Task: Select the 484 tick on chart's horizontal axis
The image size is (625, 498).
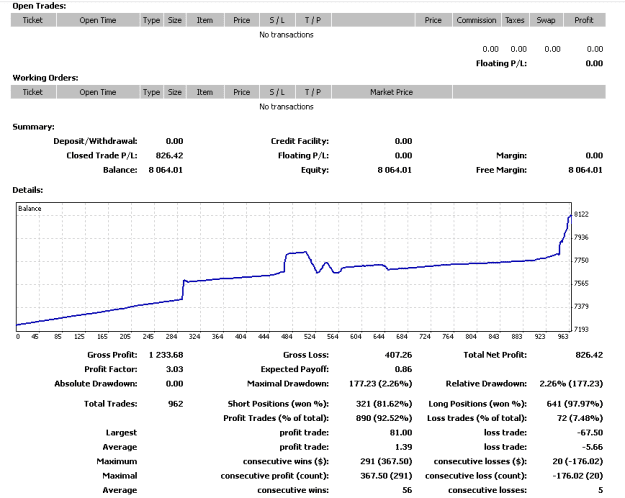Action: (287, 337)
